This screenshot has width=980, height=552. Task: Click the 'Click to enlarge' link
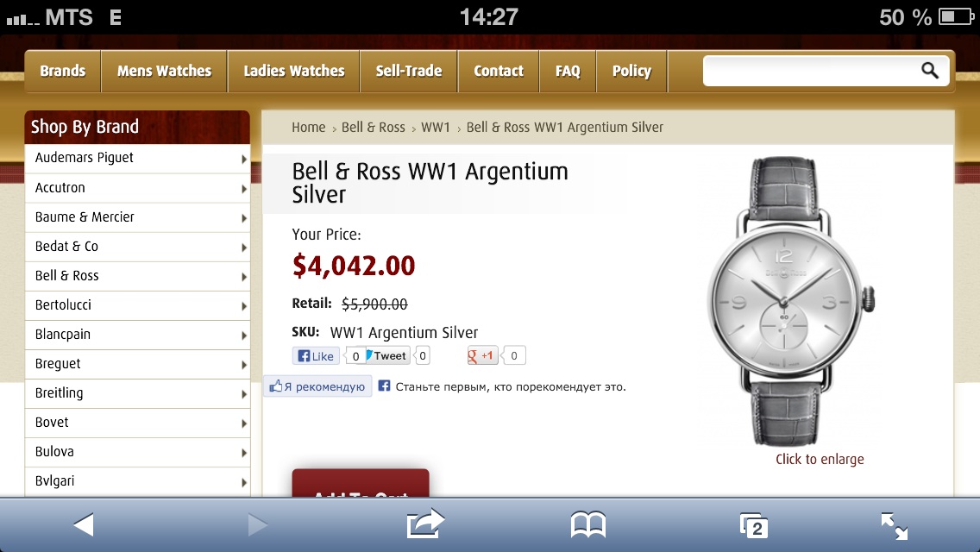[x=820, y=459]
